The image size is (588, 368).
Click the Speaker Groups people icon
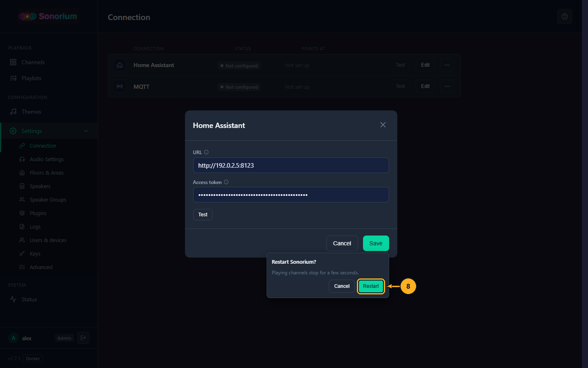click(x=22, y=200)
